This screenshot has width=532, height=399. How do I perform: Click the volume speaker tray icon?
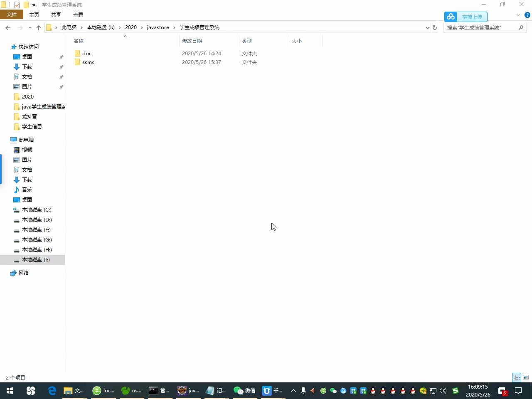[443, 391]
